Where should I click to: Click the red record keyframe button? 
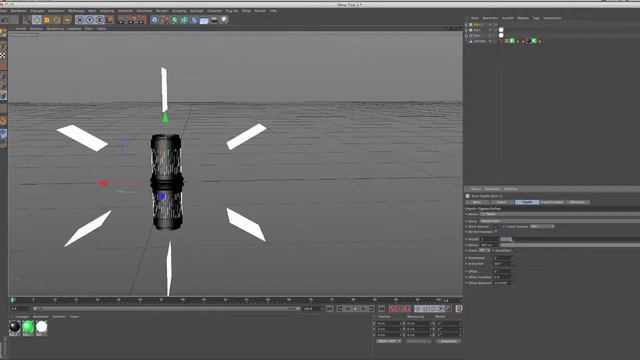[393, 309]
